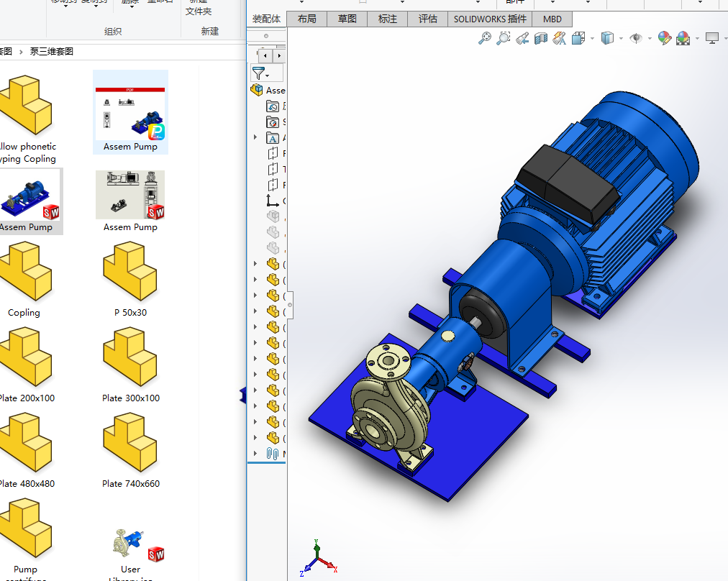Expand the Mates folder with paperclip icon
The height and width of the screenshot is (581, 728).
point(255,454)
